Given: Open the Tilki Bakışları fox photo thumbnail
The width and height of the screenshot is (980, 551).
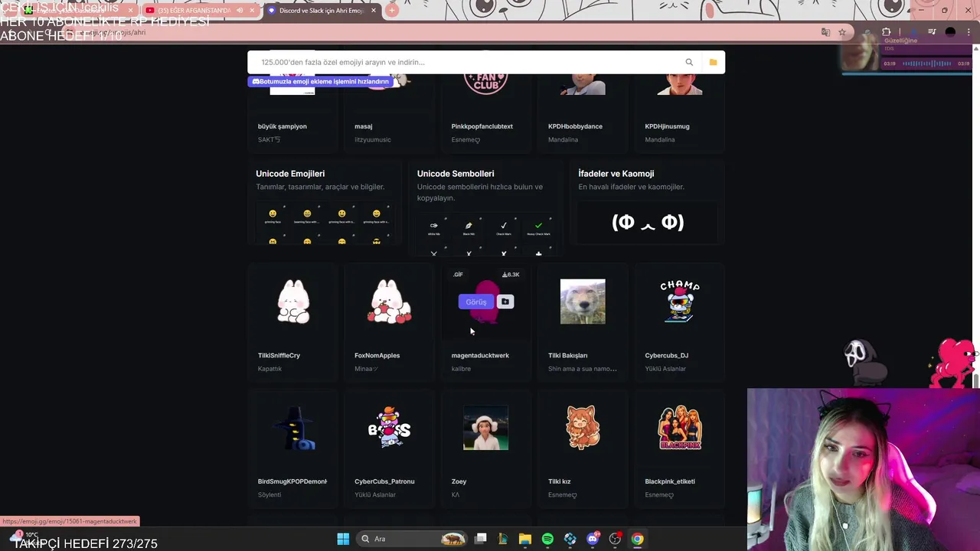Looking at the screenshot, I should [583, 302].
